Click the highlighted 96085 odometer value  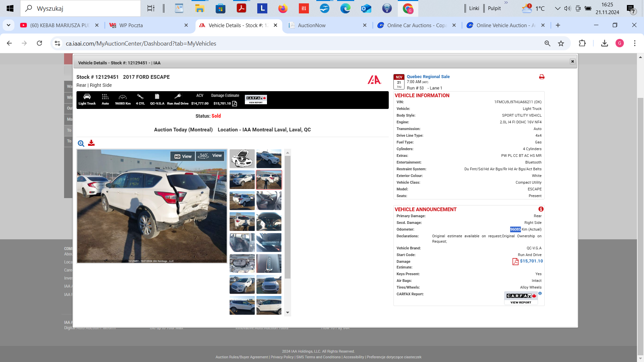click(515, 230)
